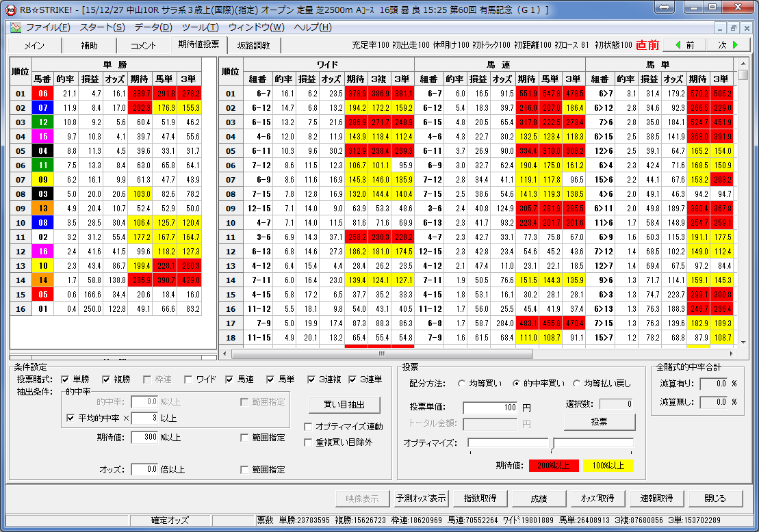Screen dimensions: 759x532
Task: Toggle the 馬連 bet type checkbox
Action: [x=229, y=380]
